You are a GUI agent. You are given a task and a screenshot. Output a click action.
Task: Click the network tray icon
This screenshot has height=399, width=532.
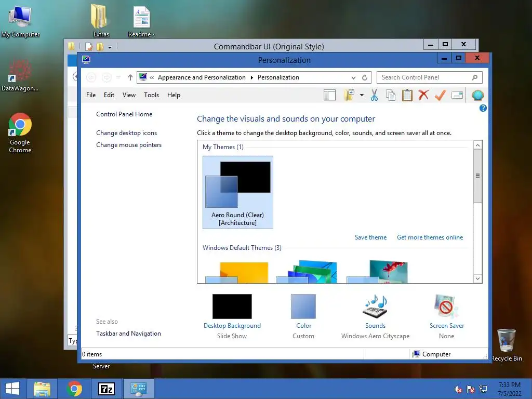(483, 389)
